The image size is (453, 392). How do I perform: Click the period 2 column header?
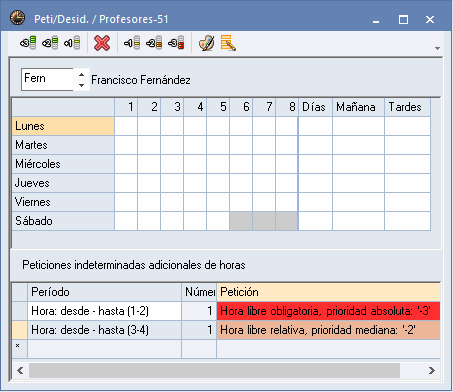pos(149,107)
